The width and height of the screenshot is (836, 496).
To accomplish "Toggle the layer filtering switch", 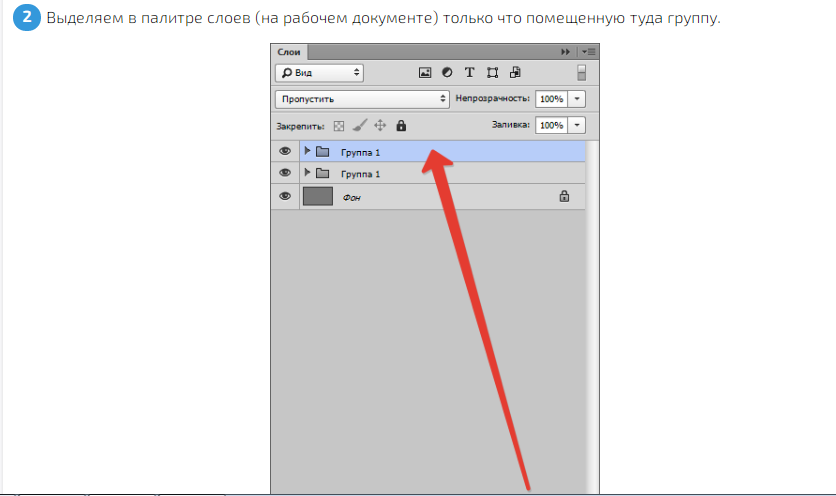I will click(581, 73).
